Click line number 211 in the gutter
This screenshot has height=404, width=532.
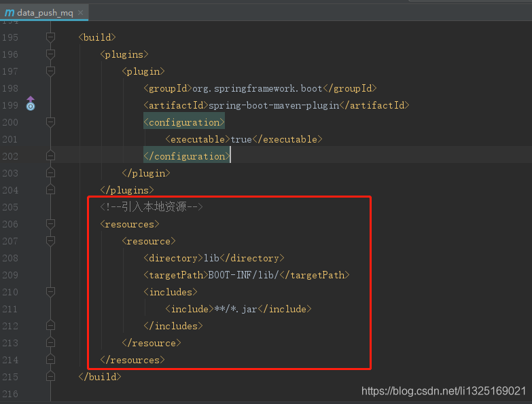[x=10, y=309]
